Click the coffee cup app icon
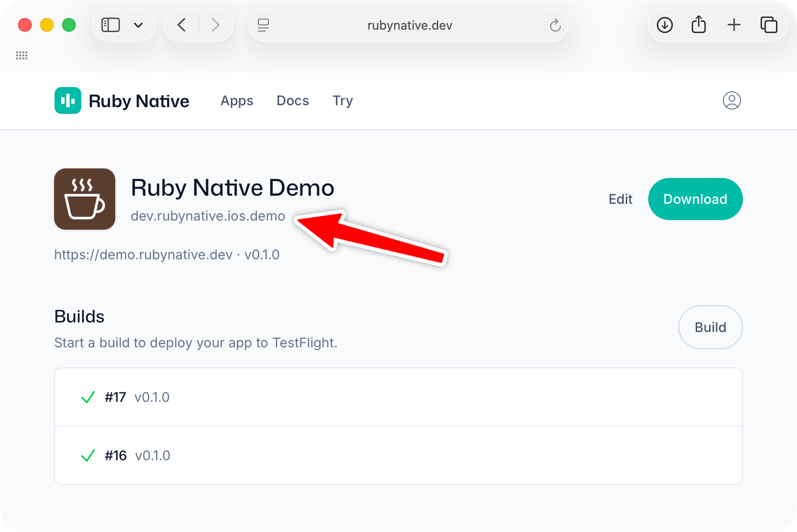This screenshot has width=797, height=532. pos(85,199)
